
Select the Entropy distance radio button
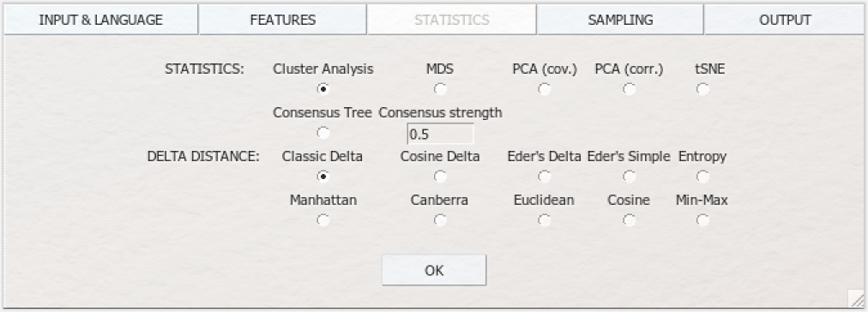tap(702, 177)
